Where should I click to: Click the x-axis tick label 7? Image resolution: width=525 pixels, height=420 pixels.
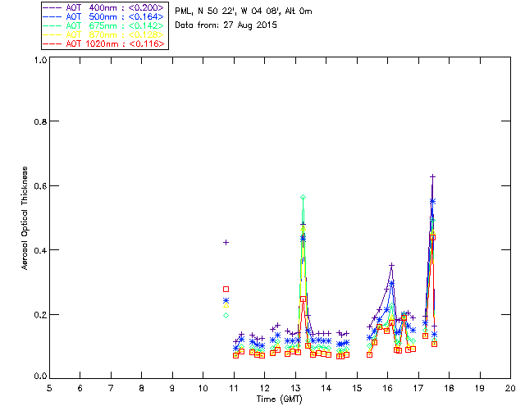click(x=111, y=388)
